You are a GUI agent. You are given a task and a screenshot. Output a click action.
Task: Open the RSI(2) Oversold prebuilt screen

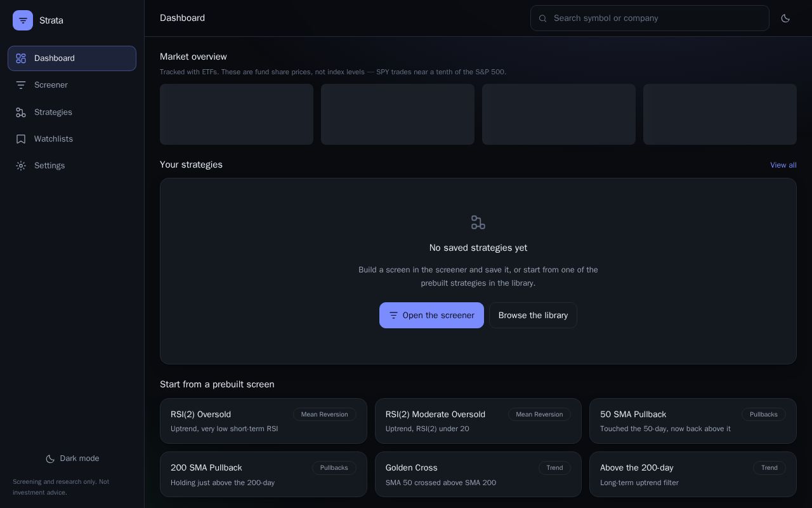tap(263, 421)
